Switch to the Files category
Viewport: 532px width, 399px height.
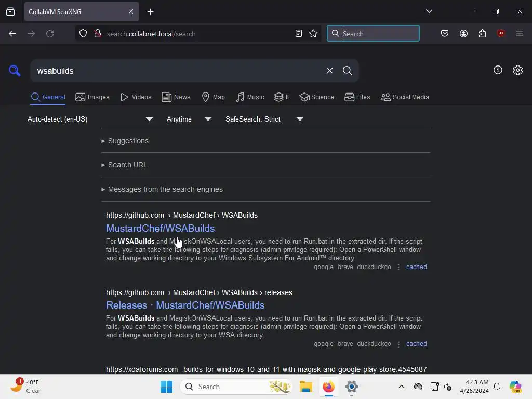[357, 97]
